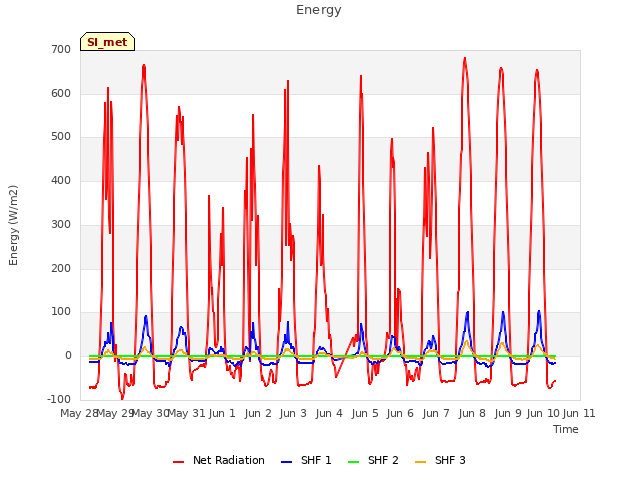This screenshot has height=480, width=640.
Task: Toggle SHF 3 legend entry
Action: coord(440,460)
